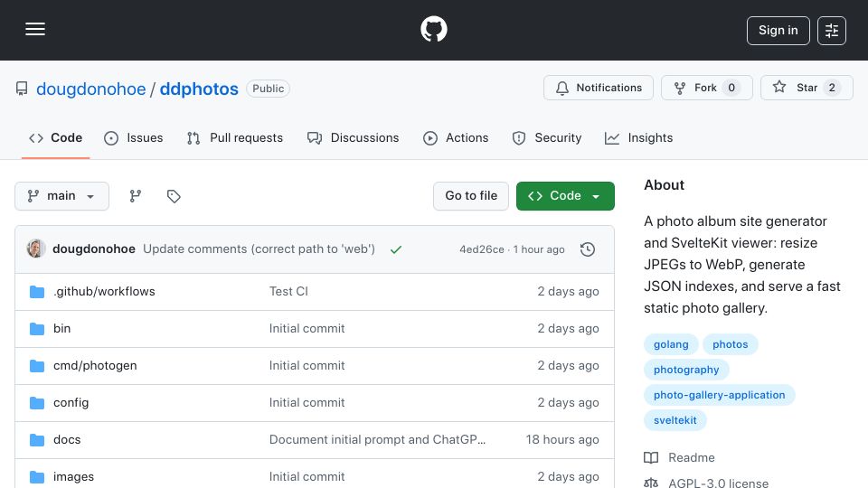The image size is (868, 488).
Task: Click the Star count 2
Action: (832, 88)
